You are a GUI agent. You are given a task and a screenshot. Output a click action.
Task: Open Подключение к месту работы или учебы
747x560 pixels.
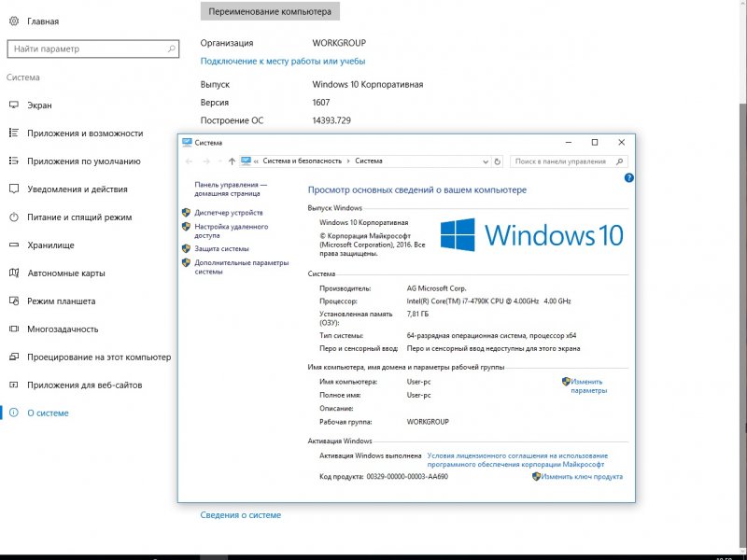coord(283,61)
